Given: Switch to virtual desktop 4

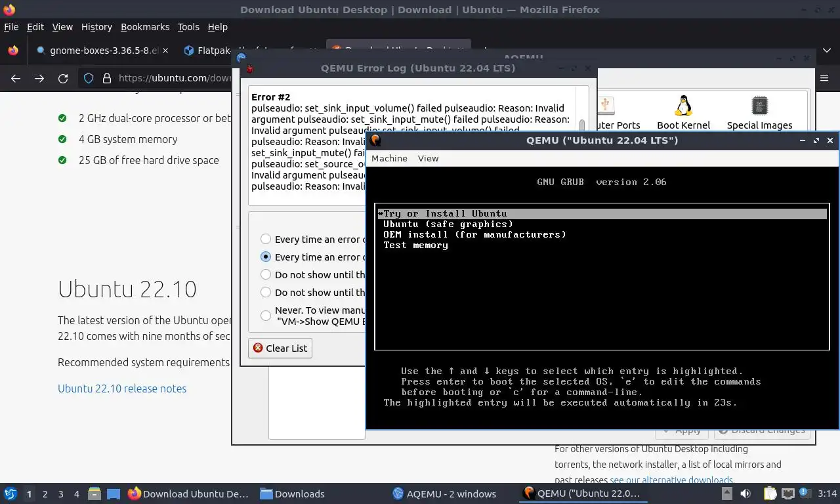Looking at the screenshot, I should pos(76,493).
